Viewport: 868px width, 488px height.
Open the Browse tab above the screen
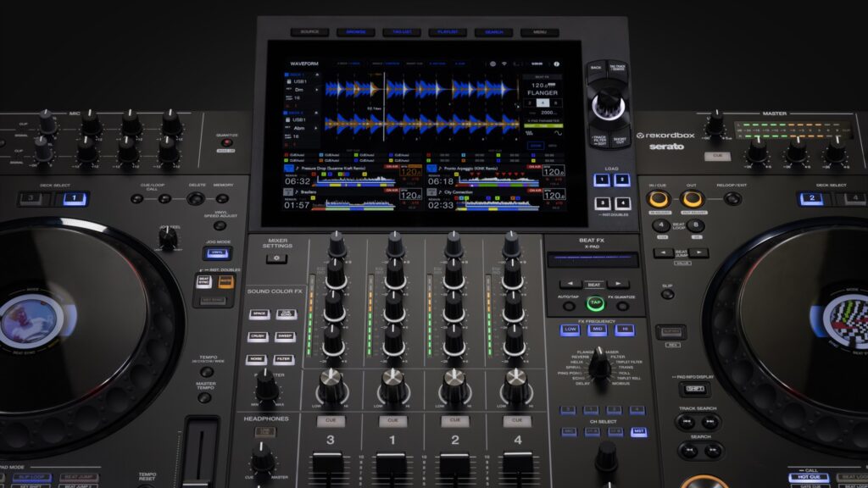355,32
